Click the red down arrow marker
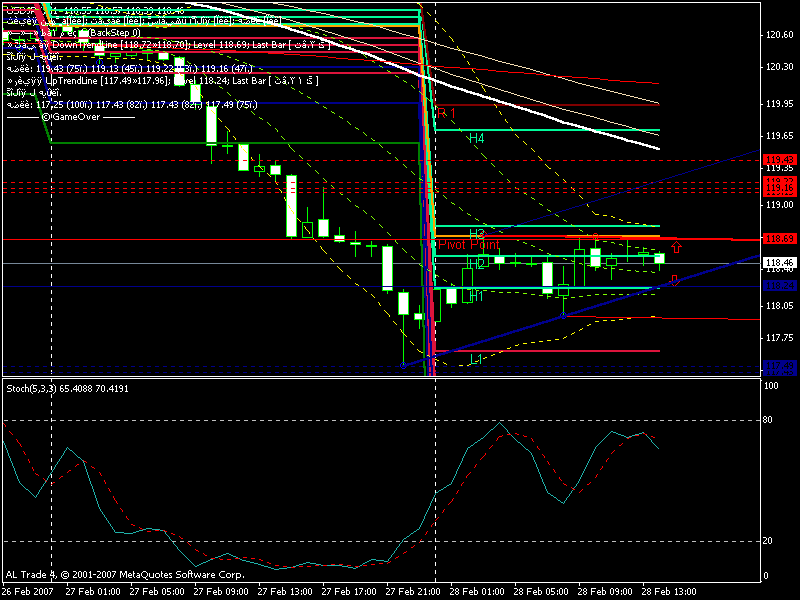Viewport: 800px width, 600px height. click(676, 280)
